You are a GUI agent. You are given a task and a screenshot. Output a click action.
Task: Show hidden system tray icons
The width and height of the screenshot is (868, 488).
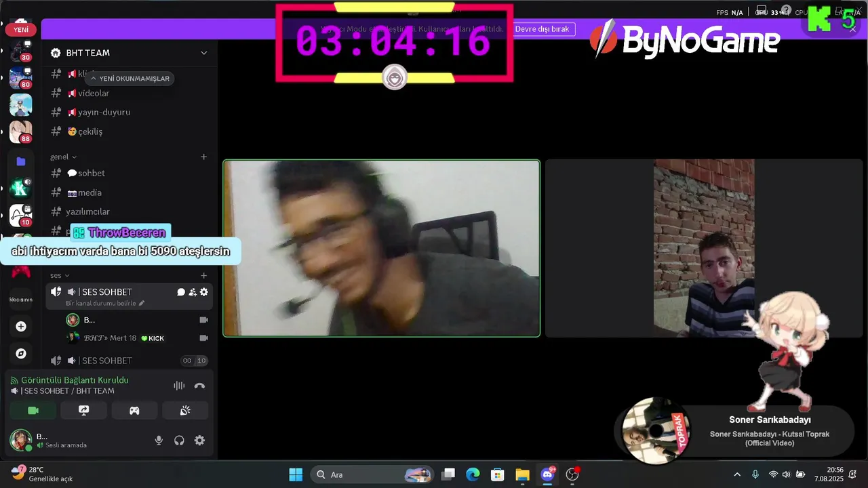737,474
